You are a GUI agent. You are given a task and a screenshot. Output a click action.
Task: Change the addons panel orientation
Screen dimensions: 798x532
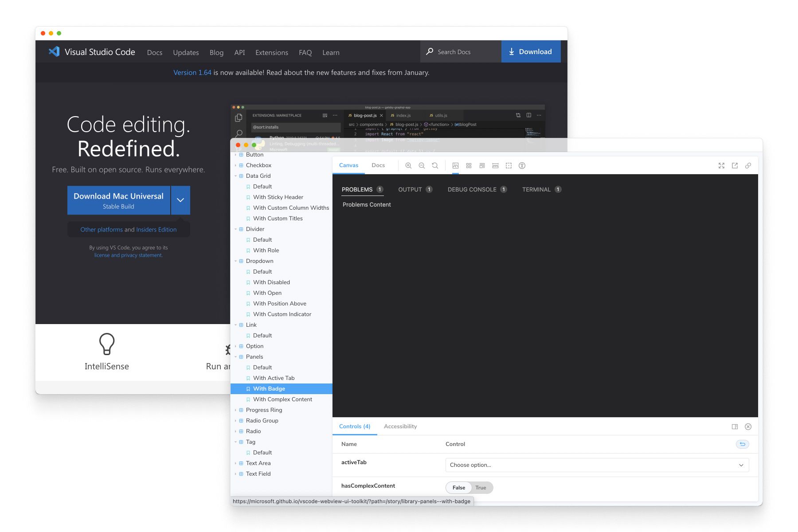point(735,426)
